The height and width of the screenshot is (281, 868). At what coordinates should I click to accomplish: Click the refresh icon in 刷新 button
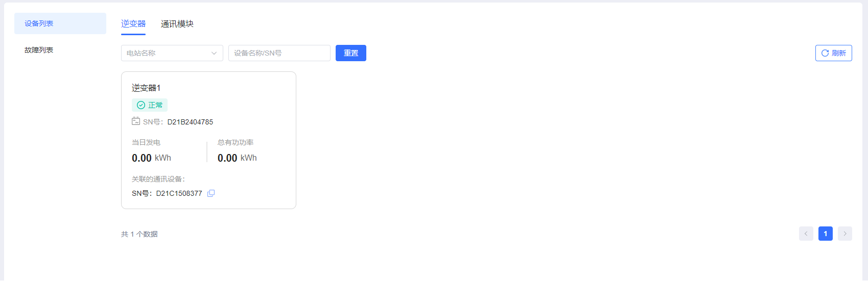825,53
